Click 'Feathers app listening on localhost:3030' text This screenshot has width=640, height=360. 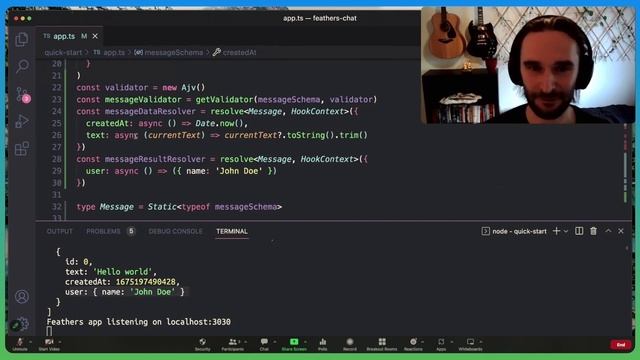(138, 322)
